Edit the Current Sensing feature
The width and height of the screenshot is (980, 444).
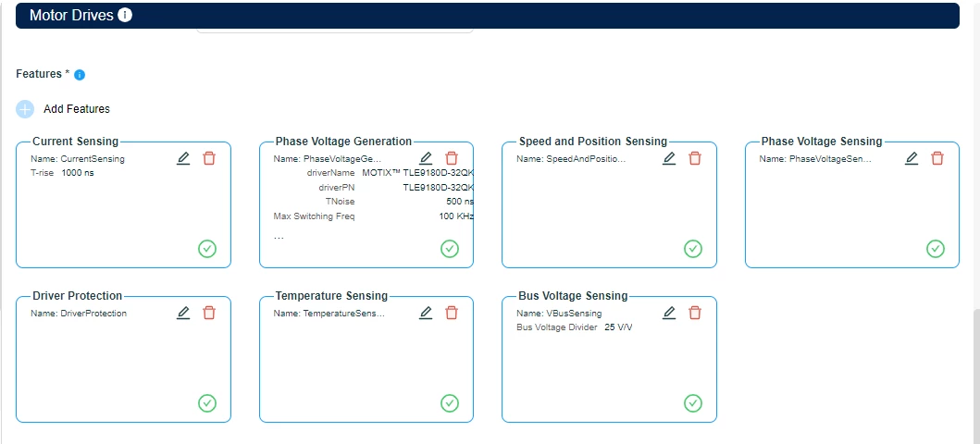point(183,158)
